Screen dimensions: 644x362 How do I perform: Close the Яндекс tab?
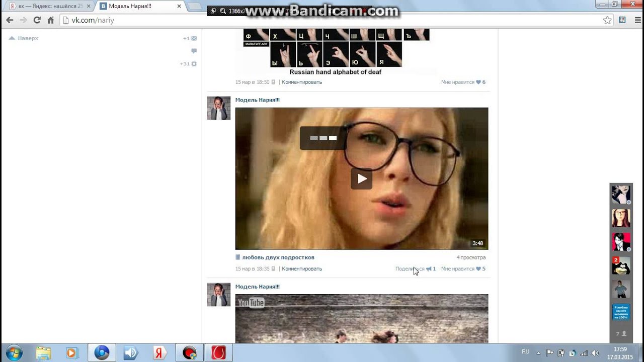pos(89,6)
